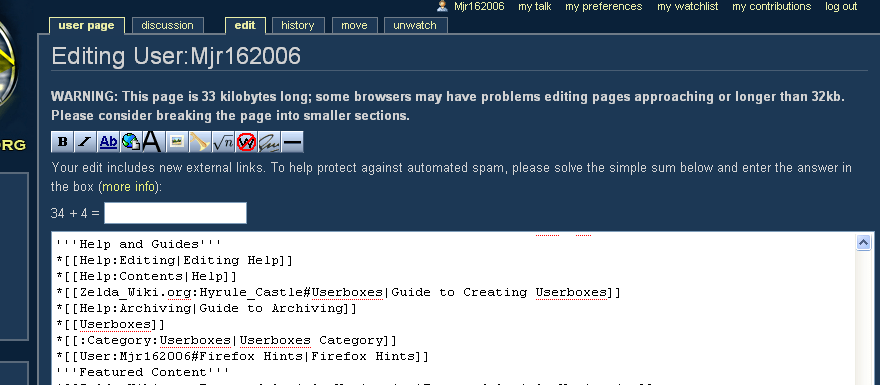Open the move tab
Image resolution: width=880 pixels, height=385 pixels.
coord(354,25)
